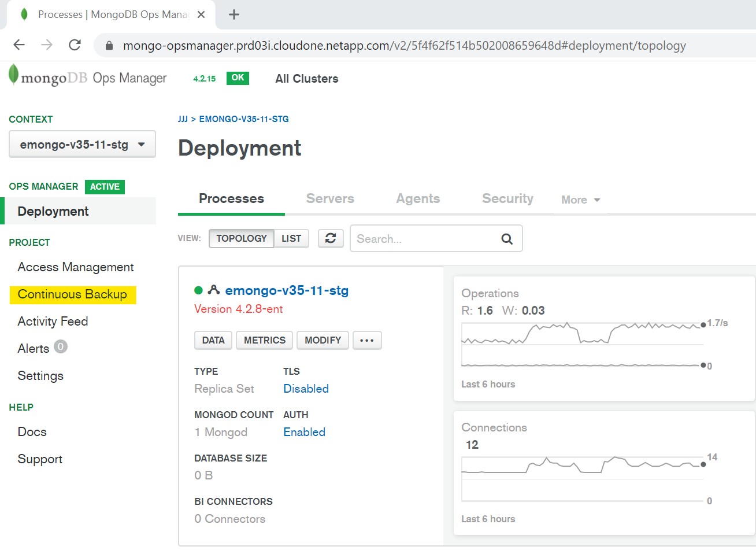Open the Security tab
The height and width of the screenshot is (550, 756).
pyautogui.click(x=507, y=198)
